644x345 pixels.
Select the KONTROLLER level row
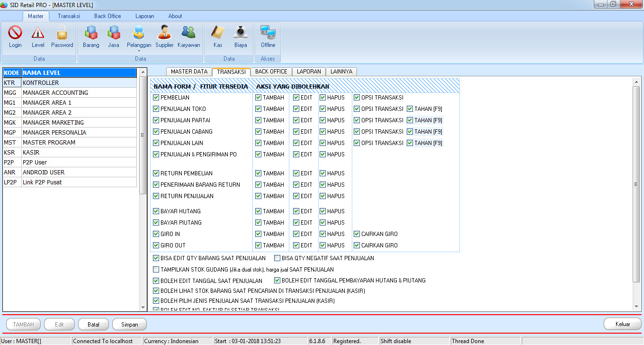[70, 83]
